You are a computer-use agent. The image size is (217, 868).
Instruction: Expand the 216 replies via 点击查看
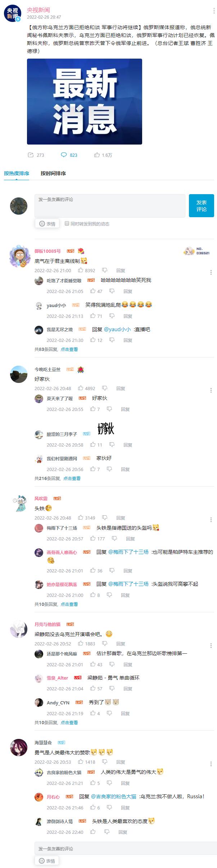[72, 478]
